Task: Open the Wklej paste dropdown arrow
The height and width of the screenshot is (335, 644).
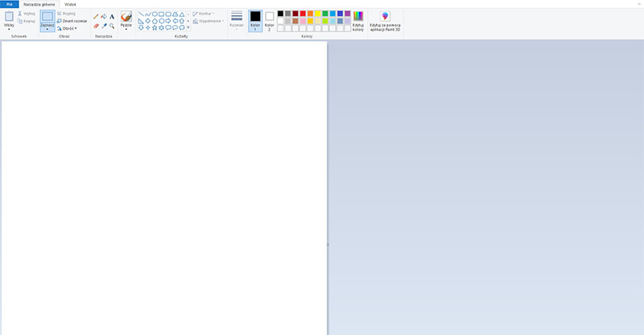Action: [9, 29]
